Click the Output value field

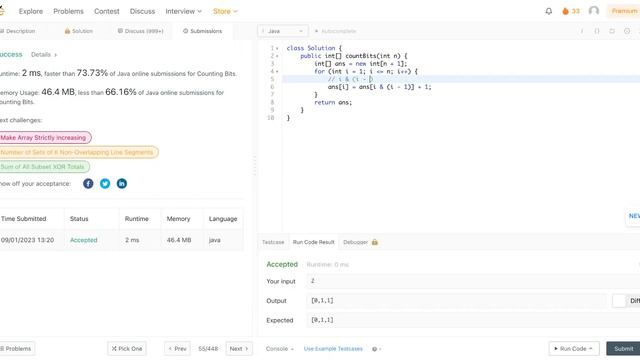pos(456,301)
